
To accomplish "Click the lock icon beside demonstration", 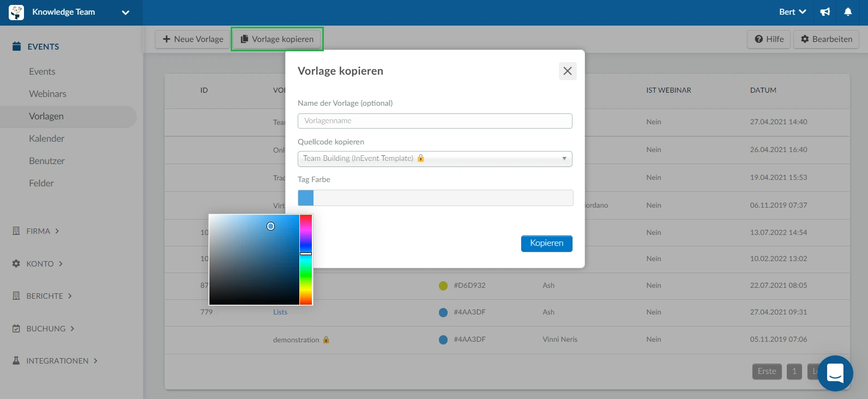I will (x=326, y=340).
